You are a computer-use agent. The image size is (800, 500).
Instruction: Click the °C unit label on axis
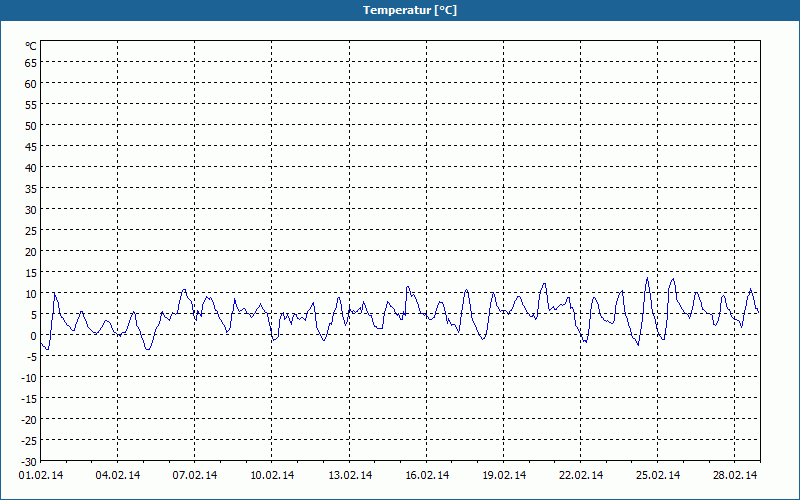click(x=31, y=46)
